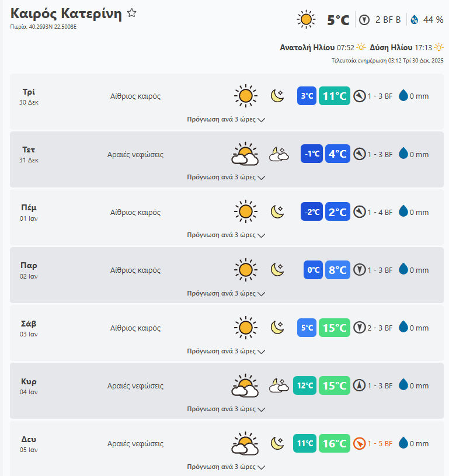Click the rain drop icon for Σάβ 03 Ιαν
Image resolution: width=449 pixels, height=476 pixels.
[403, 328]
